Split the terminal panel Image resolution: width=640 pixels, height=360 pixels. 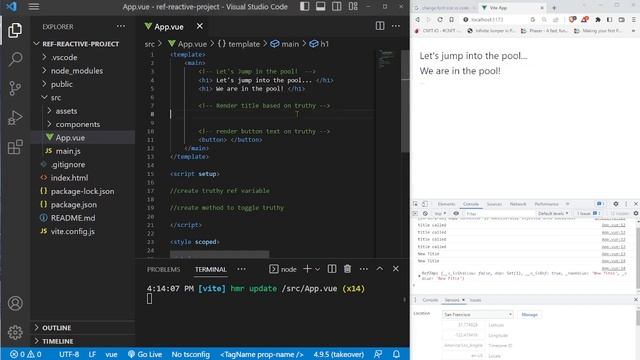click(x=332, y=269)
